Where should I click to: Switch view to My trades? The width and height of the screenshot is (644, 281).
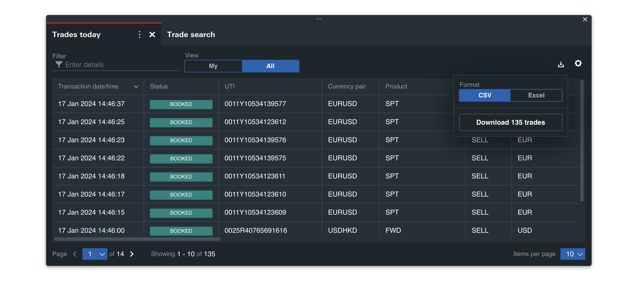pos(213,66)
